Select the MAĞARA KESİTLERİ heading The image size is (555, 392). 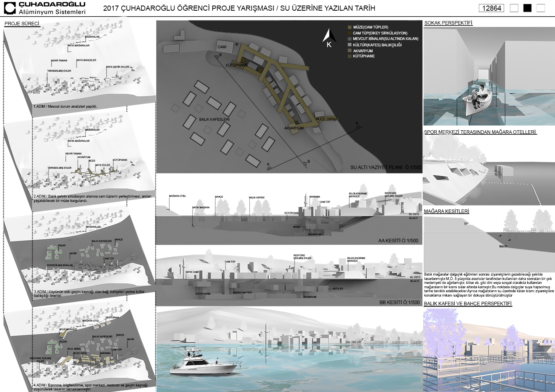(446, 211)
